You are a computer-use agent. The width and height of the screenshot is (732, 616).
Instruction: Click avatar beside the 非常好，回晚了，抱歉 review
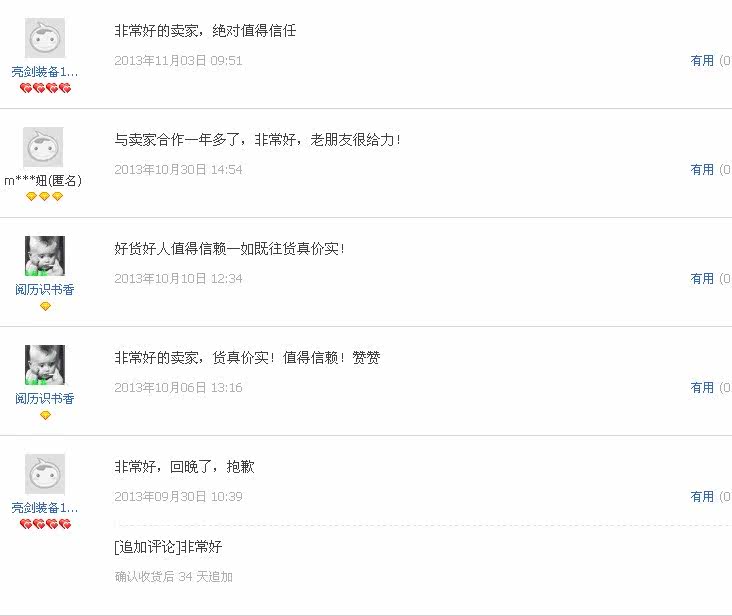point(44,474)
